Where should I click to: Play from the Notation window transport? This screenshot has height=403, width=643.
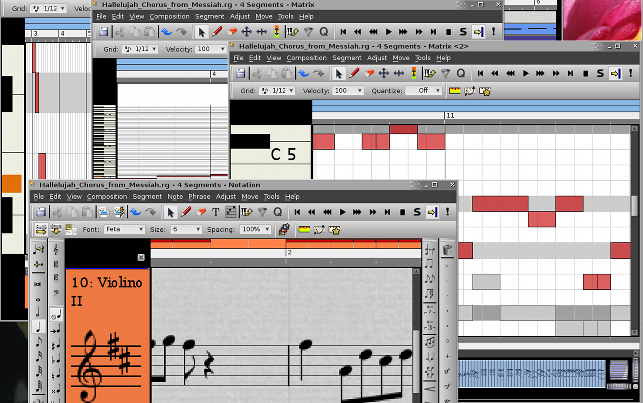tap(342, 212)
